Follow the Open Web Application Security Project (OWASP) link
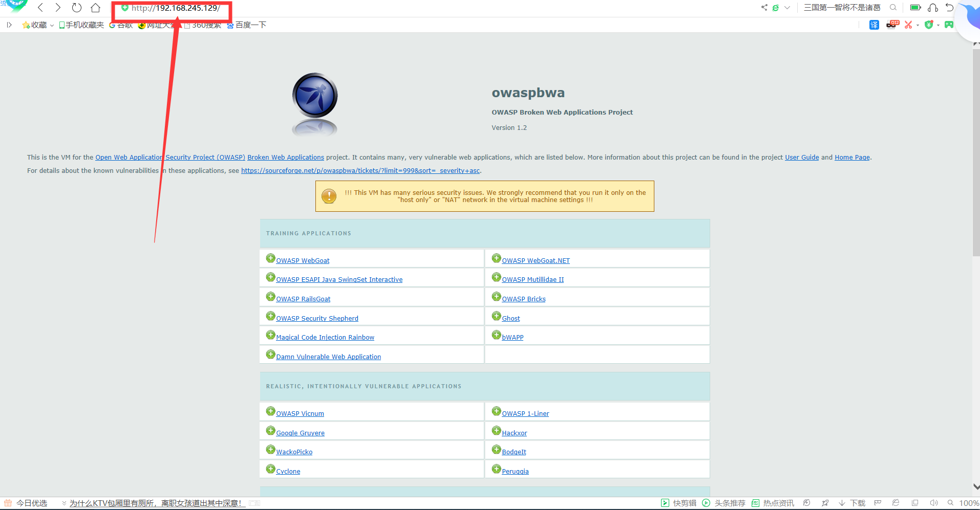Viewport: 980px width, 510px height. tap(170, 158)
